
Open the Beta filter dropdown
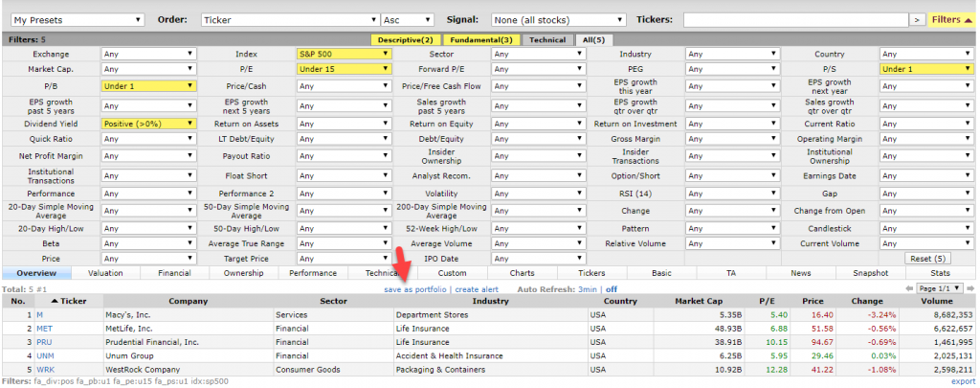point(148,243)
